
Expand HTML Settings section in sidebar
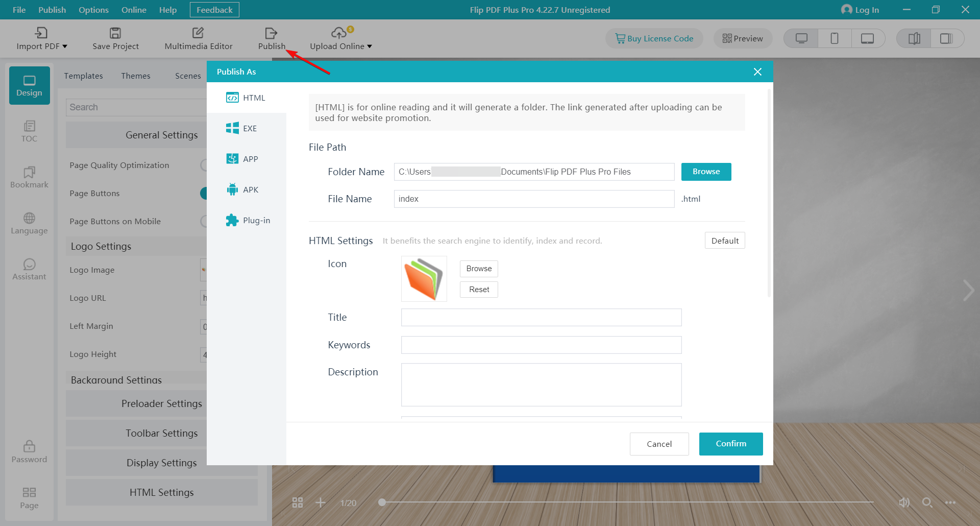click(161, 492)
